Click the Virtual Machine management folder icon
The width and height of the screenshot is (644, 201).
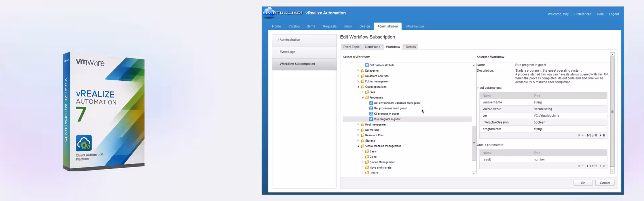362,146
